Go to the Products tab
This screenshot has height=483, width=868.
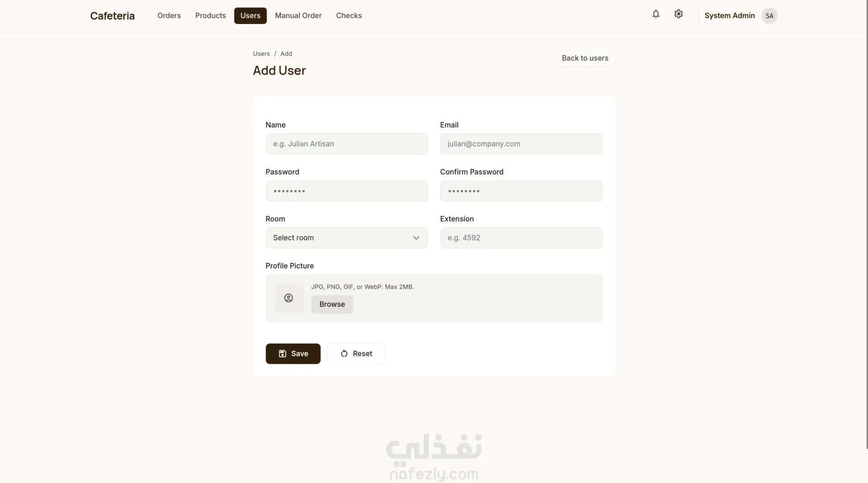point(211,16)
